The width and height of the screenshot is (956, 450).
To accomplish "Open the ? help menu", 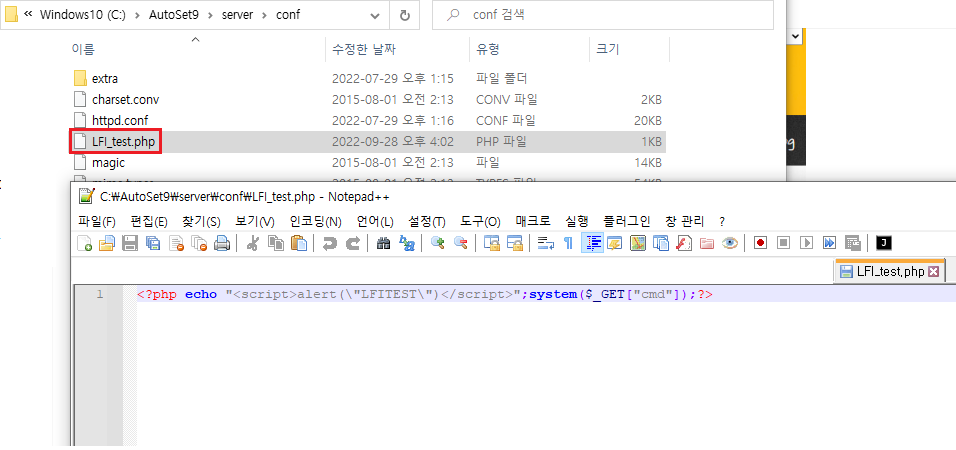I will pyautogui.click(x=722, y=221).
